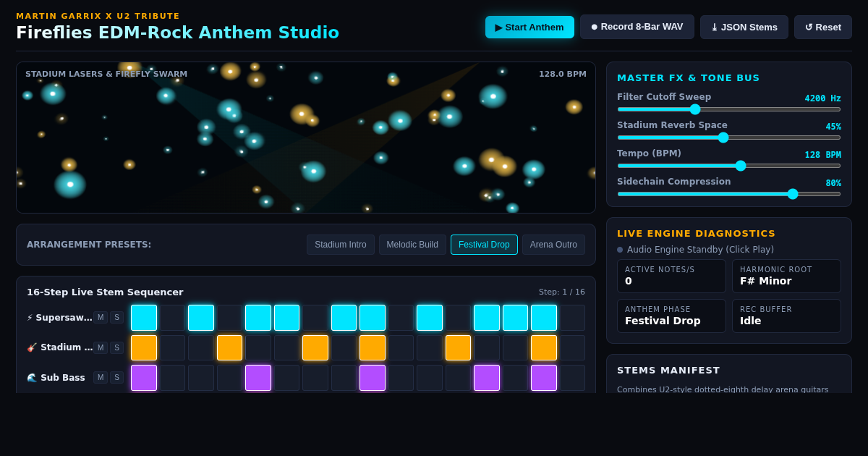Toggle Supersaw step 3 off
The height and width of the screenshot is (456, 868).
[x=201, y=318]
